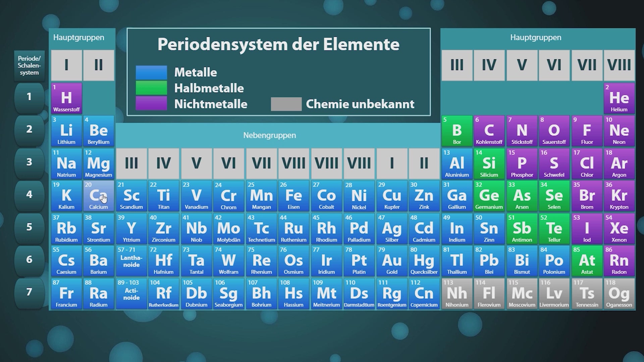Click the Bor (B) element tile
This screenshot has width=644, height=362.
click(457, 131)
